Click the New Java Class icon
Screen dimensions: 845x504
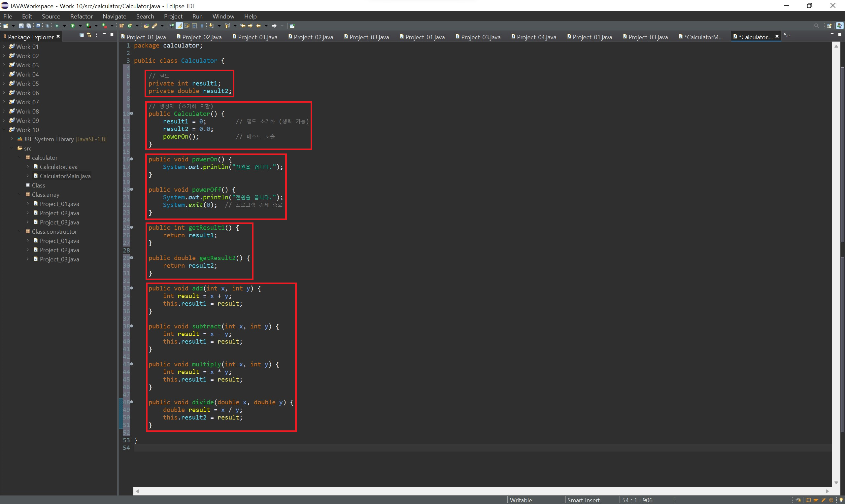(130, 26)
